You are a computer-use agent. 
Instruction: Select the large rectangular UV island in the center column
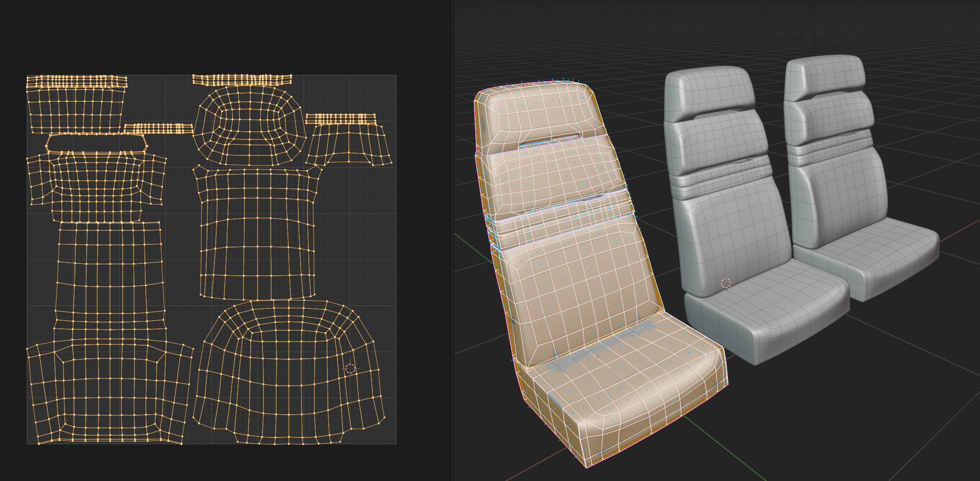(257, 234)
